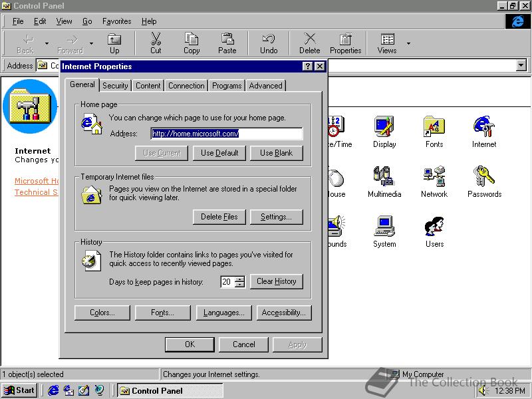Select the General tab
The image size is (532, 399).
pyautogui.click(x=82, y=84)
